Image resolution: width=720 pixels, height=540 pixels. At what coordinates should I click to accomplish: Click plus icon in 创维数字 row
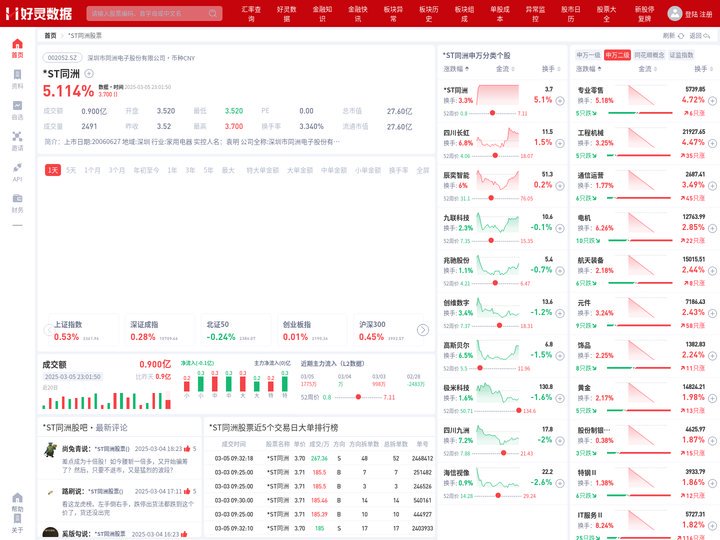pyautogui.click(x=560, y=313)
